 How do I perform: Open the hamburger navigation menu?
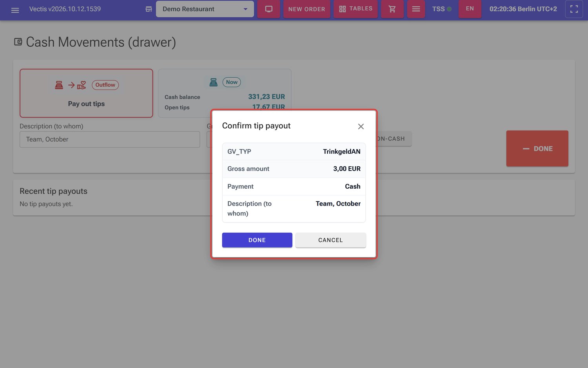tap(15, 9)
